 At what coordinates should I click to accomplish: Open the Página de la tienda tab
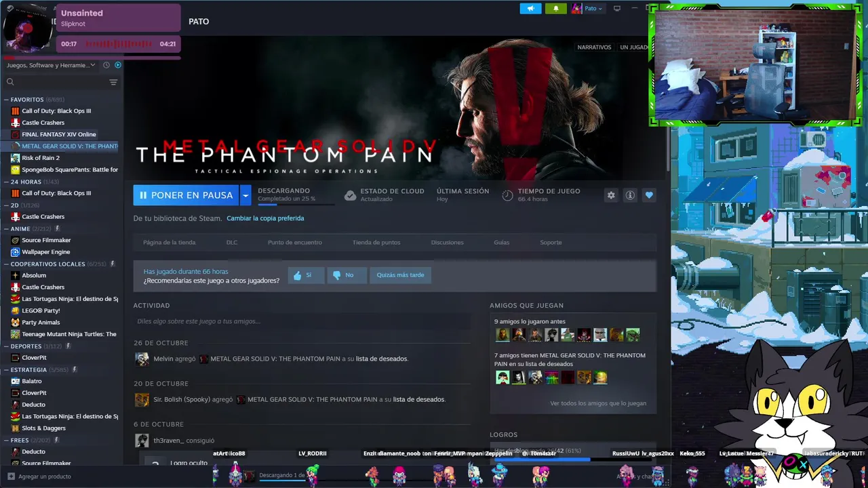[169, 243]
